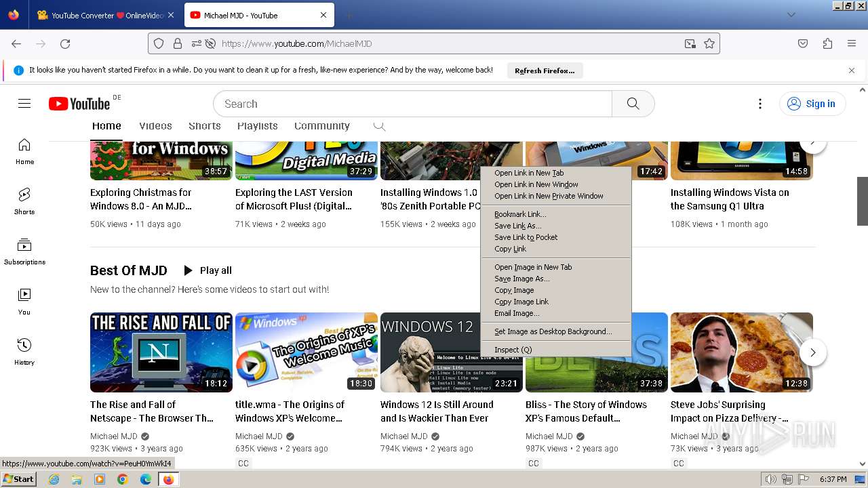Click the page vertical scrollbar thumb
This screenshot has height=488, width=868.
tap(863, 201)
